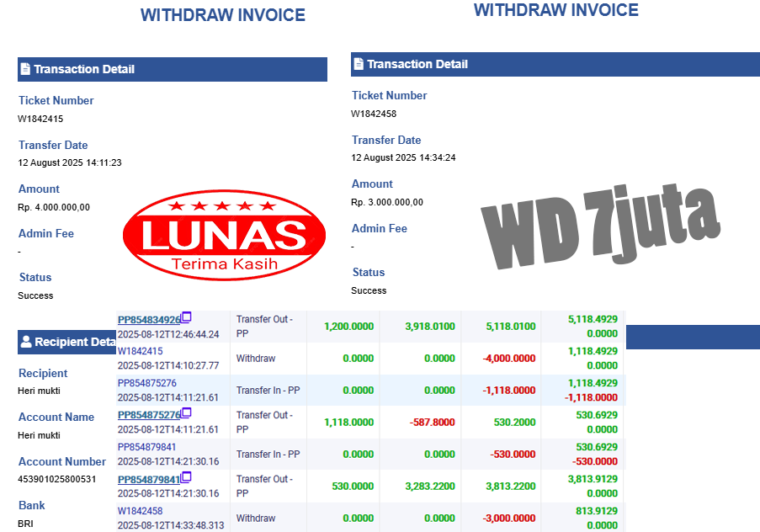The image size is (760, 532).
Task: Select recipient name Heri mukti under Recipient
Action: coord(40,391)
